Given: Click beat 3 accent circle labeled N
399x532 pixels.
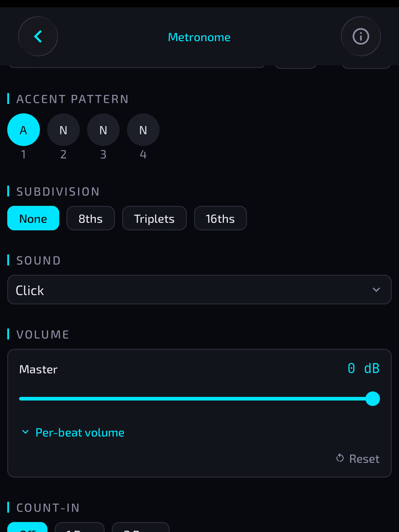Looking at the screenshot, I should (x=103, y=130).
